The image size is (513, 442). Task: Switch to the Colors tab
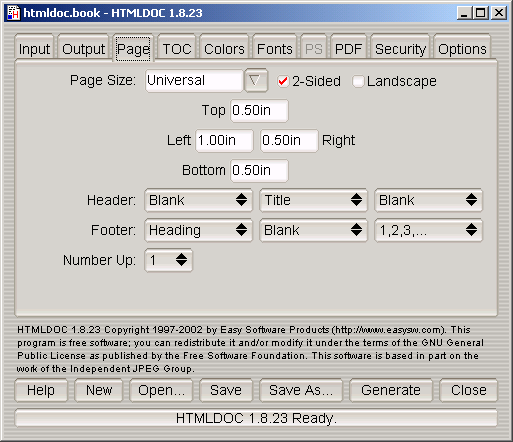[x=224, y=49]
